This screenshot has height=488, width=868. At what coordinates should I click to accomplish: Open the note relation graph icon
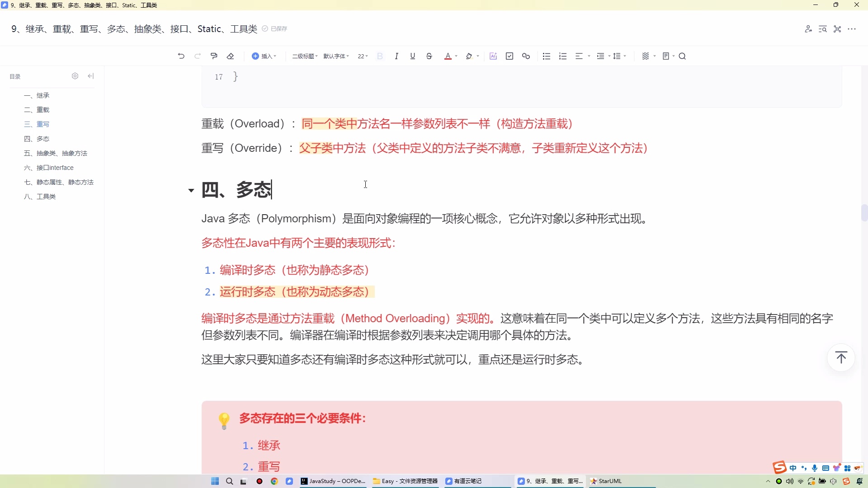[837, 28]
